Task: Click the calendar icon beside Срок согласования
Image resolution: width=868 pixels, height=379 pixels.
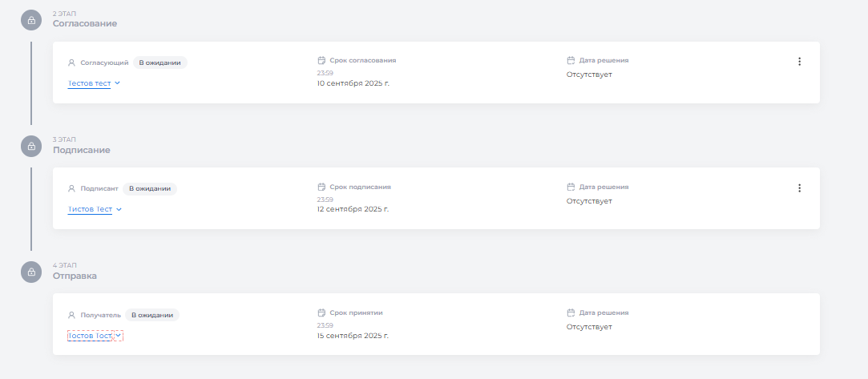Action: point(321,60)
